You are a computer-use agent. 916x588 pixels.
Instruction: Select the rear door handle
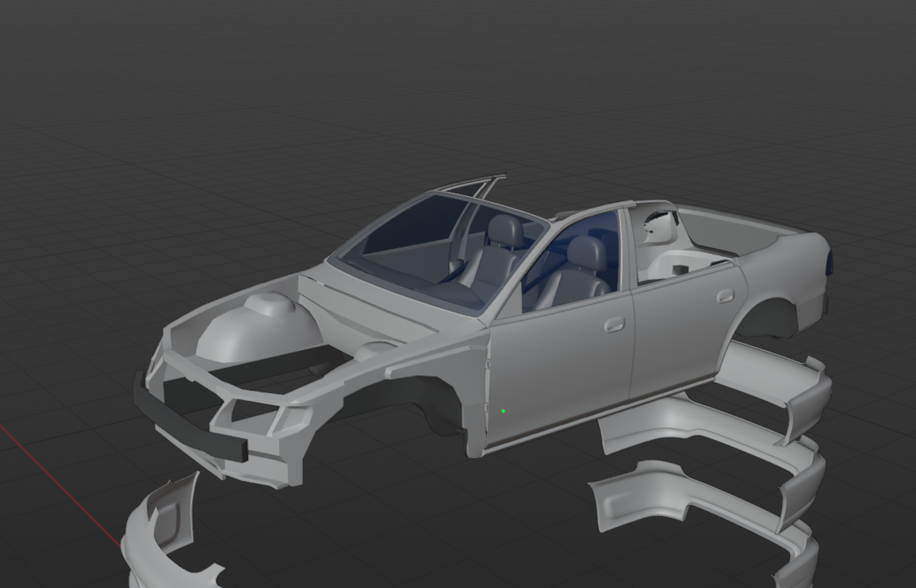725,296
